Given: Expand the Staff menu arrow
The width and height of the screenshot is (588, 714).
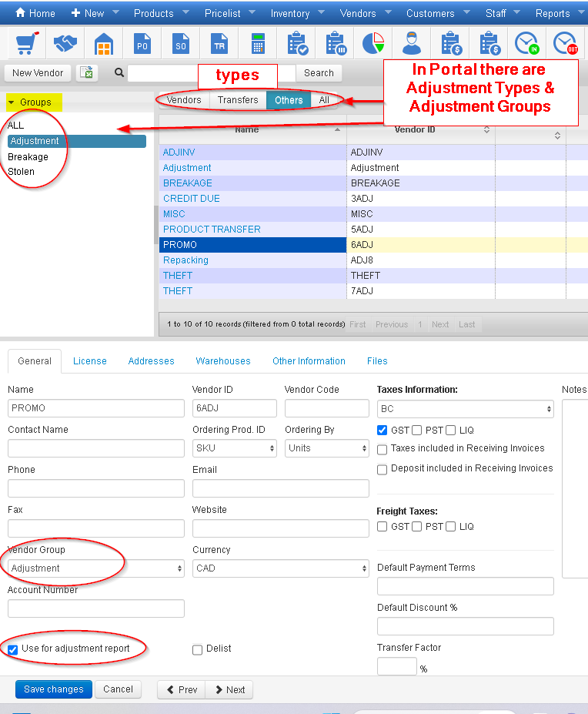Looking at the screenshot, I should [x=516, y=12].
